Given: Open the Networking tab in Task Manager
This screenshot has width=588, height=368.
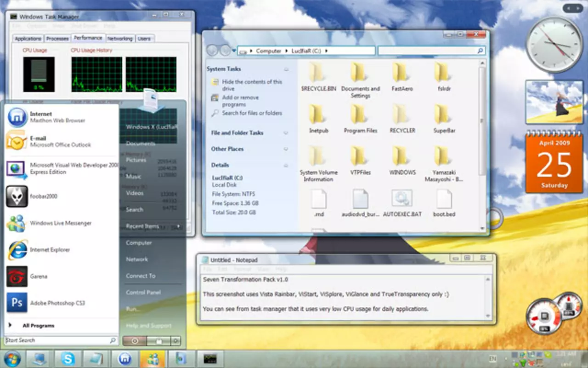Looking at the screenshot, I should [x=120, y=39].
